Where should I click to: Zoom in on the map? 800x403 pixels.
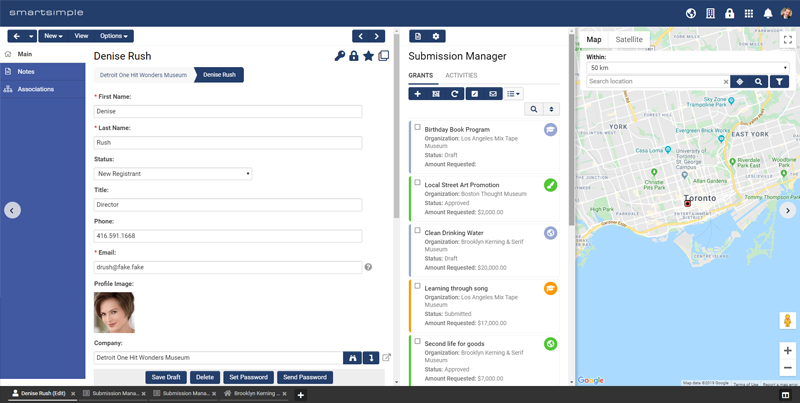coord(787,351)
